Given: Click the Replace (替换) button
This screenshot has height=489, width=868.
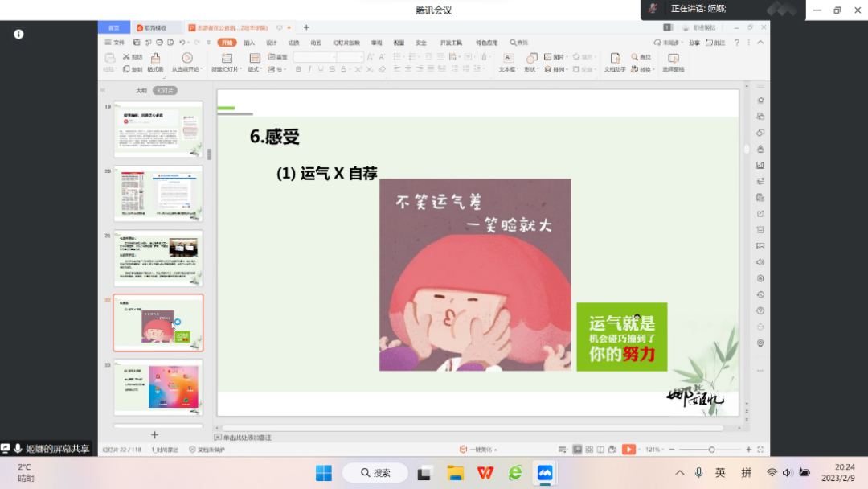Looking at the screenshot, I should (644, 70).
